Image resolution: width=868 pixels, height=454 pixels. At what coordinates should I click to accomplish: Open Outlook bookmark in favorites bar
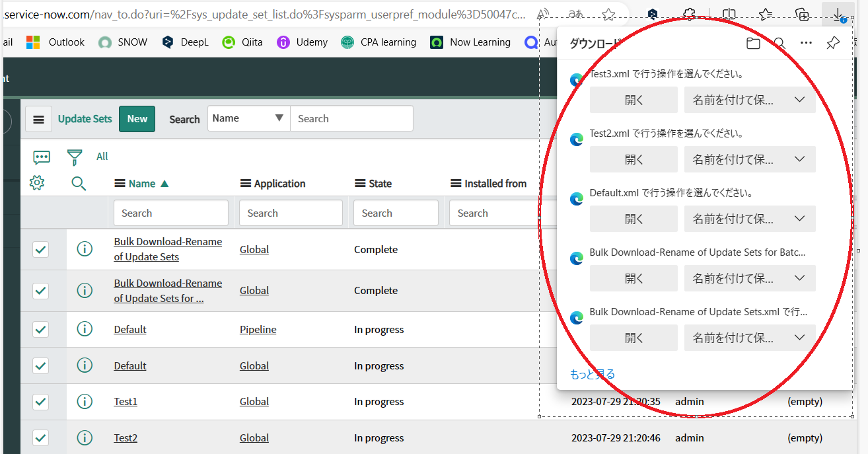55,42
